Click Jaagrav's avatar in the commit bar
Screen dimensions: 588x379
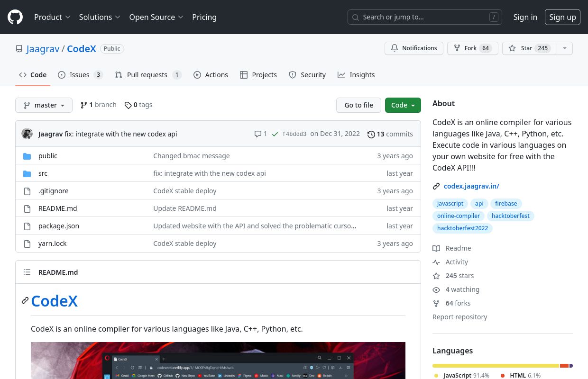27,134
